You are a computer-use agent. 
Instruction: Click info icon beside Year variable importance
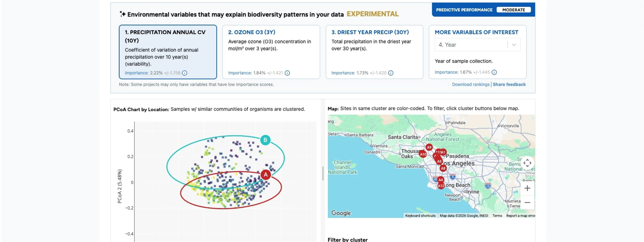[x=494, y=72]
